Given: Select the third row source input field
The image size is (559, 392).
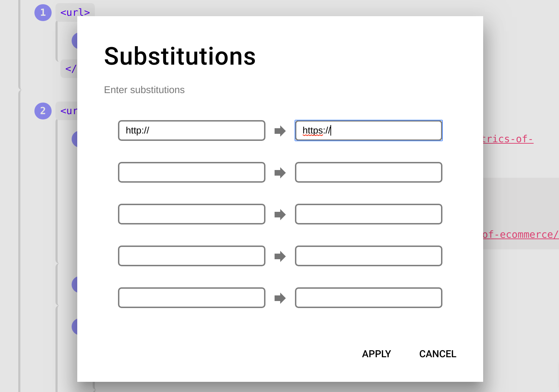Looking at the screenshot, I should click(192, 214).
